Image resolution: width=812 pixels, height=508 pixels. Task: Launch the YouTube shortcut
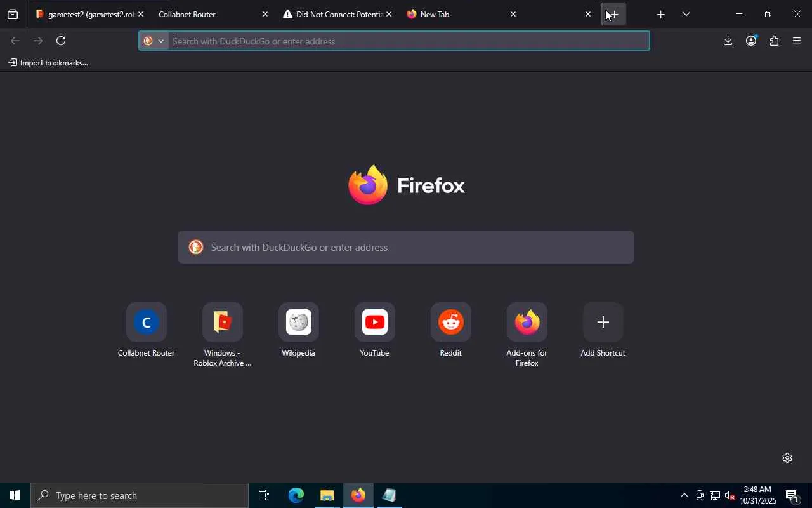pos(374,330)
